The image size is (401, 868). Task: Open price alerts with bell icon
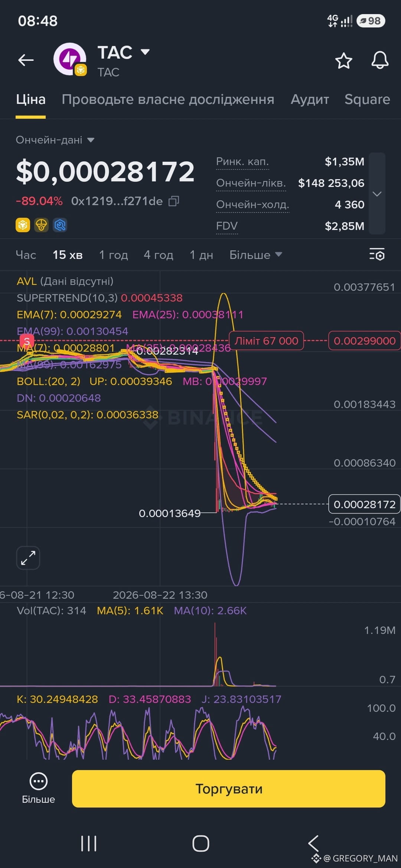(x=380, y=60)
